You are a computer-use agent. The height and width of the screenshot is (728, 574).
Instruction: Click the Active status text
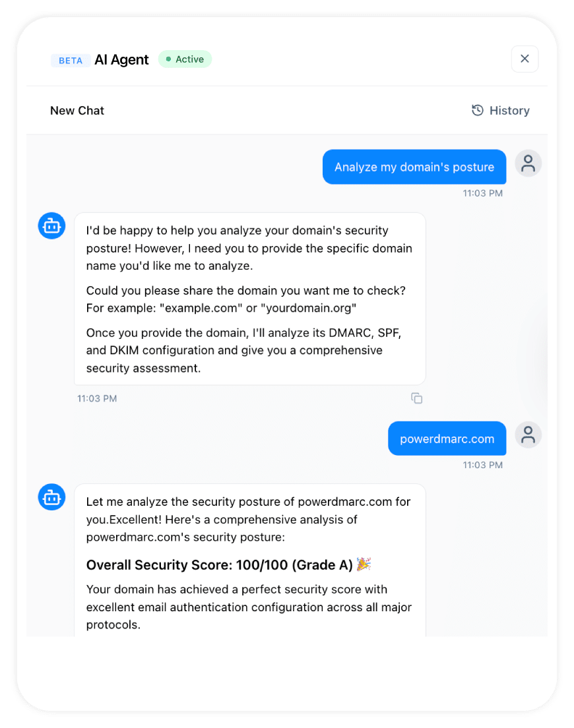pos(189,59)
